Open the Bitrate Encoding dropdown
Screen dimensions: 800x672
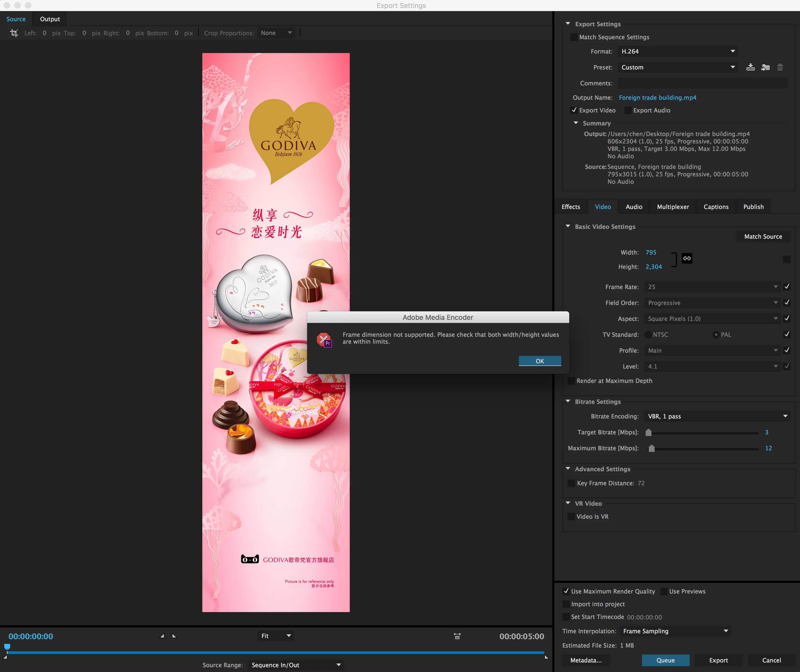point(717,416)
